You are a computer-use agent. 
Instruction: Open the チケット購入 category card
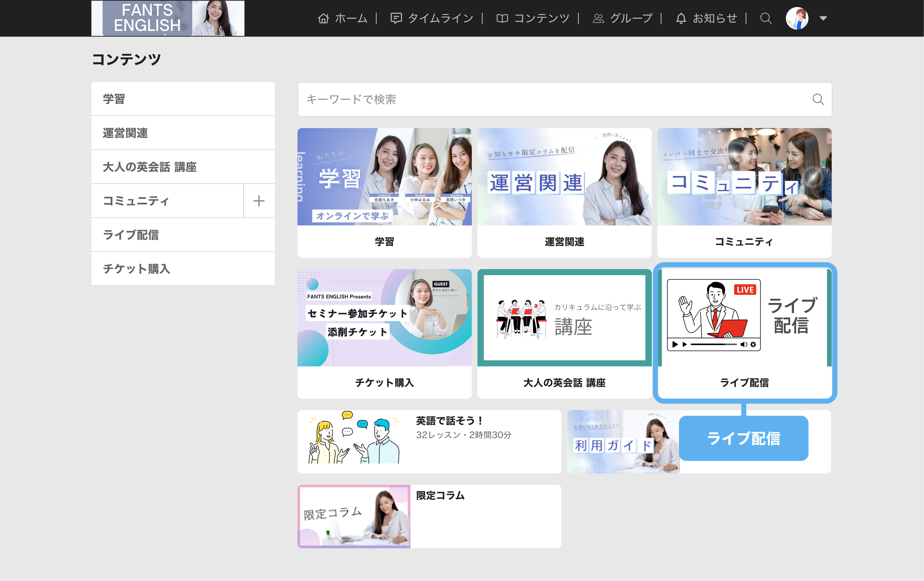pyautogui.click(x=384, y=334)
